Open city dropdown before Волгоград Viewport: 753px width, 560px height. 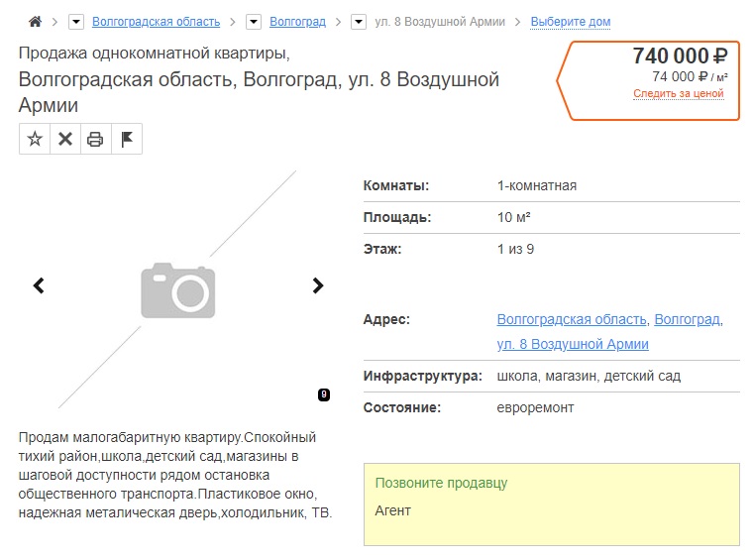tap(254, 22)
